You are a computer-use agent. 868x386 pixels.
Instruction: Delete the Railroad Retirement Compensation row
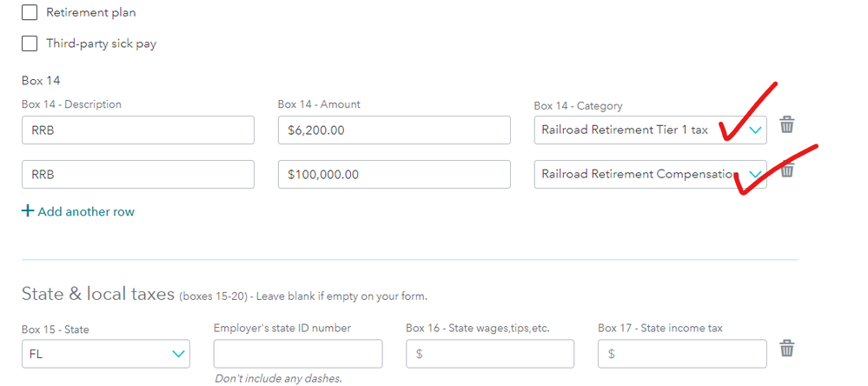(786, 170)
